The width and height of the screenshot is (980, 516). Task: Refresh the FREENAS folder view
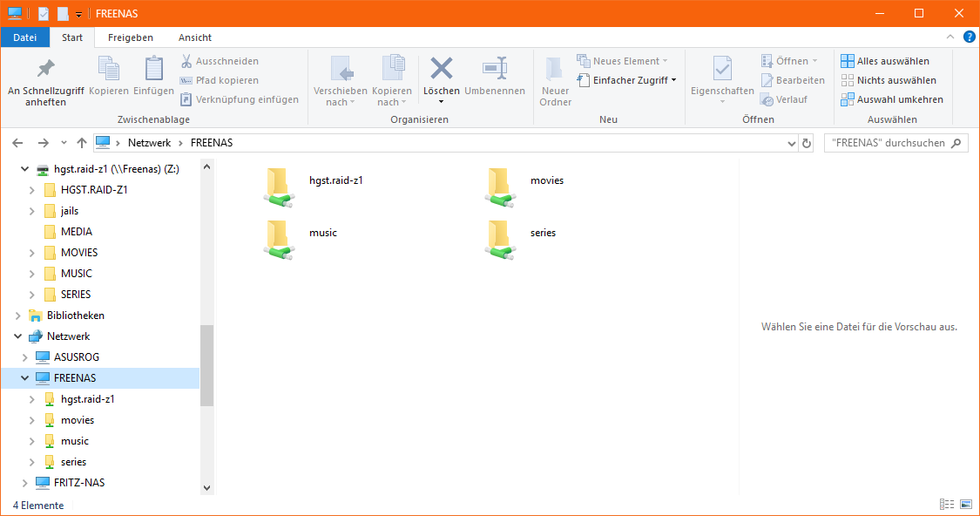[x=807, y=143]
